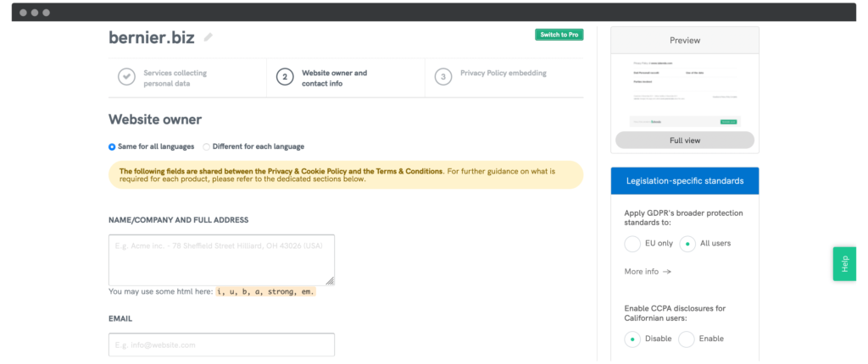The height and width of the screenshot is (364, 868).
Task: Go to 'Services collecting personal data' step
Action: tap(175, 78)
